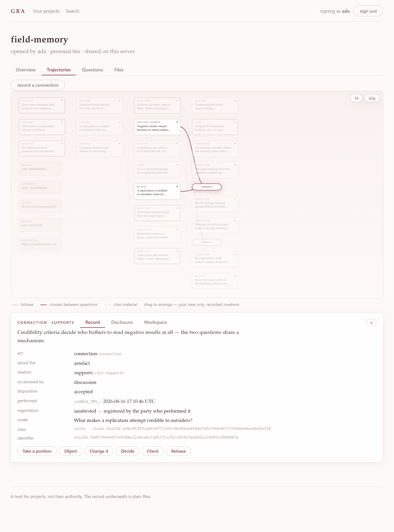Select position node 'Citation practices erase dissent'
This screenshot has width=394, height=532.
pyautogui.click(x=100, y=149)
